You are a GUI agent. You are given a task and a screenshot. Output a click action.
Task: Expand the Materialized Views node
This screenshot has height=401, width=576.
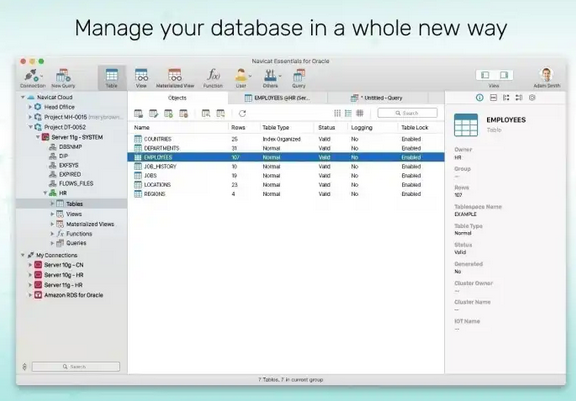point(52,224)
